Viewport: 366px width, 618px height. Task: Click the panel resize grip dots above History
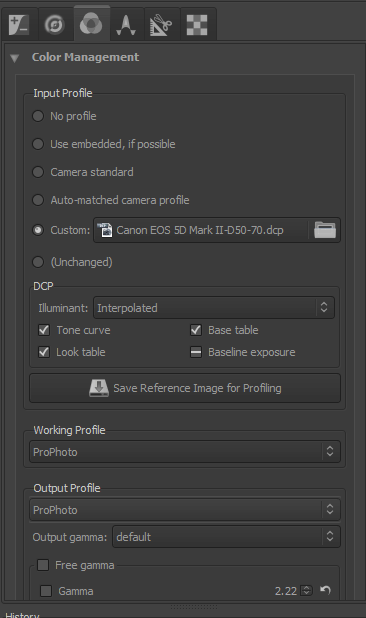click(x=194, y=607)
